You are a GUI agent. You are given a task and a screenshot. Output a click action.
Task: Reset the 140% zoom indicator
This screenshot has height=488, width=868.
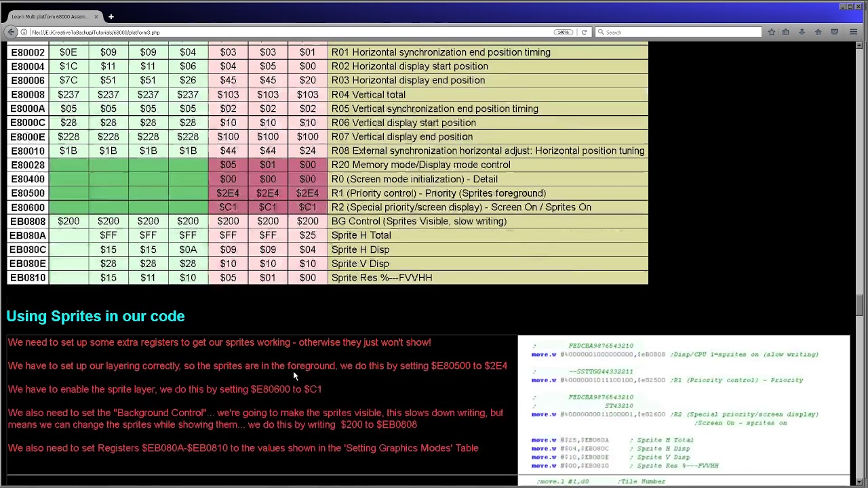564,32
